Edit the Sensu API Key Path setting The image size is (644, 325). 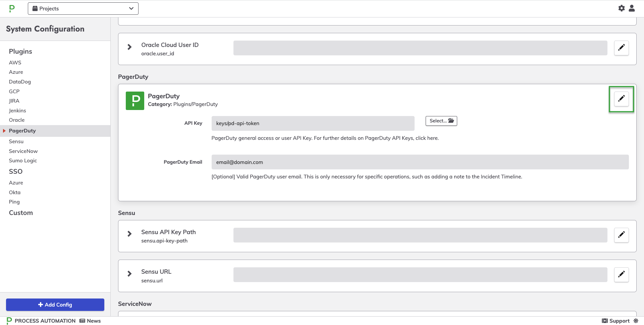pyautogui.click(x=621, y=235)
